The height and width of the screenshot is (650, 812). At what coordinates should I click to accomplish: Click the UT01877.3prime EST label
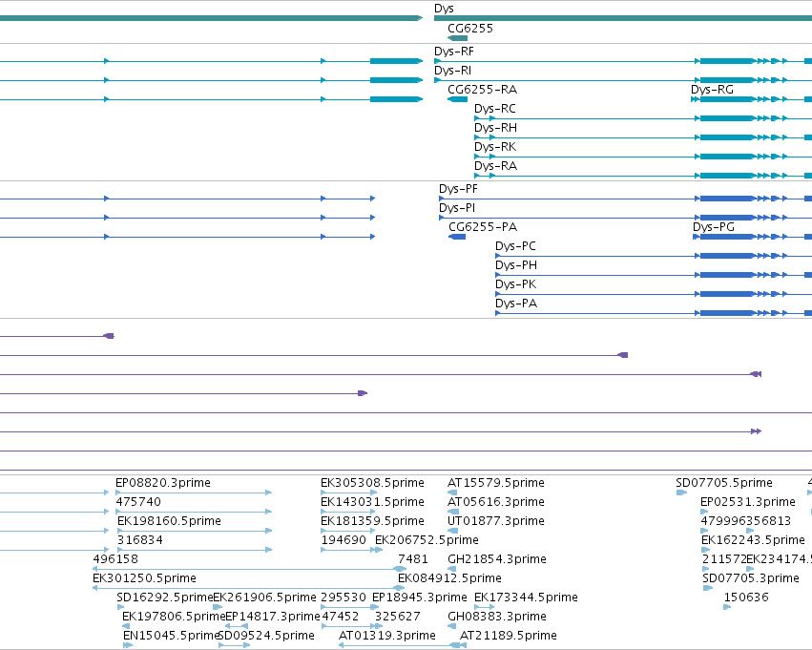(496, 521)
